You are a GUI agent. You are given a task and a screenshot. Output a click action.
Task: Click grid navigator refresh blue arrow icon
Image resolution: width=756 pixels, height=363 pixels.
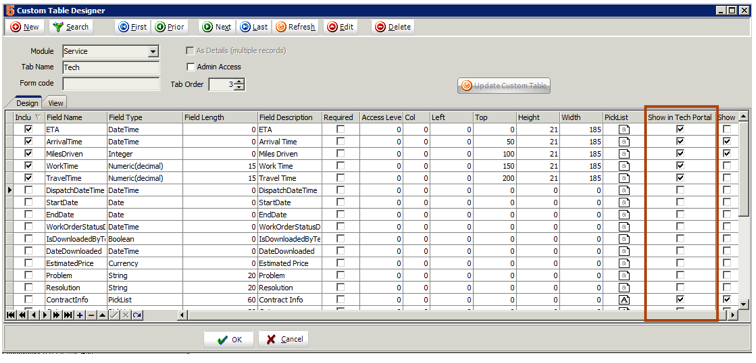[137, 315]
